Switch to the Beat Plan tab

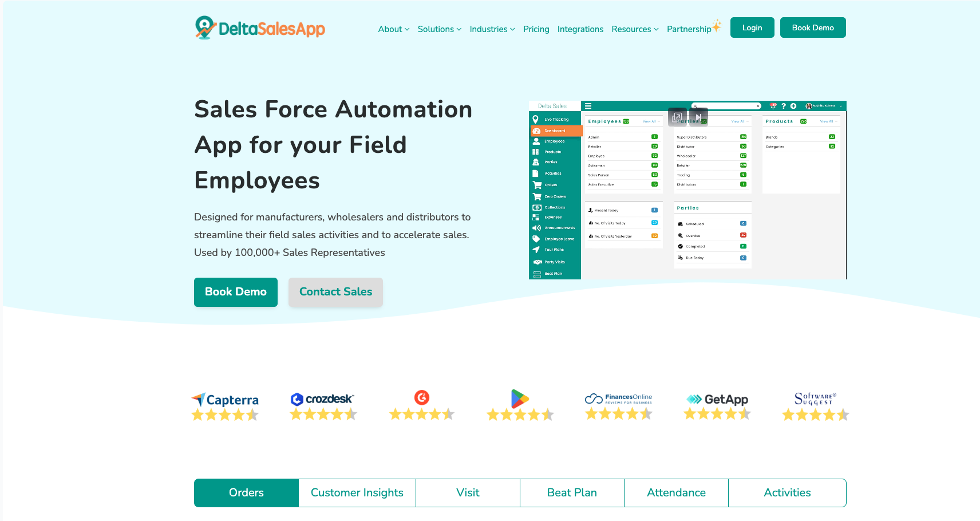[x=572, y=493]
